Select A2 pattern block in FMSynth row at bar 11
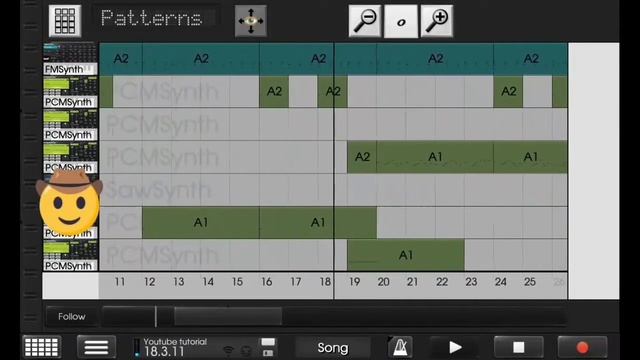 coord(121,59)
